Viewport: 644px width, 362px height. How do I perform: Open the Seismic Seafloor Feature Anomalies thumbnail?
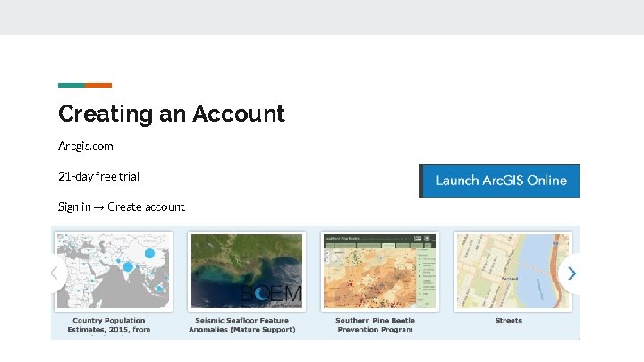pyautogui.click(x=247, y=272)
